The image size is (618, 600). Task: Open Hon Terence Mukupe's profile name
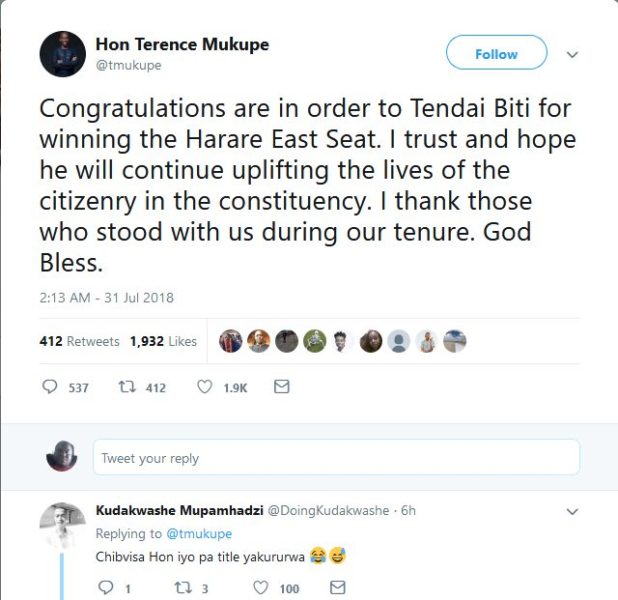point(182,45)
